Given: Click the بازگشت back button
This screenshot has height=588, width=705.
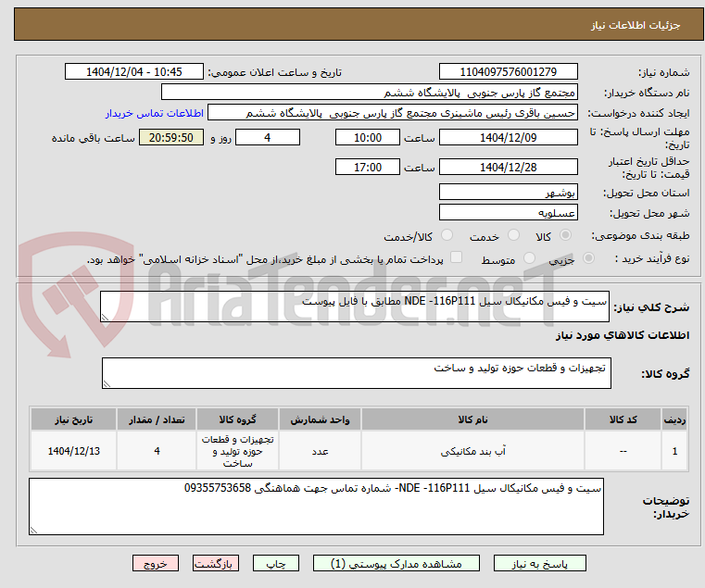Looking at the screenshot, I should 215,563.
